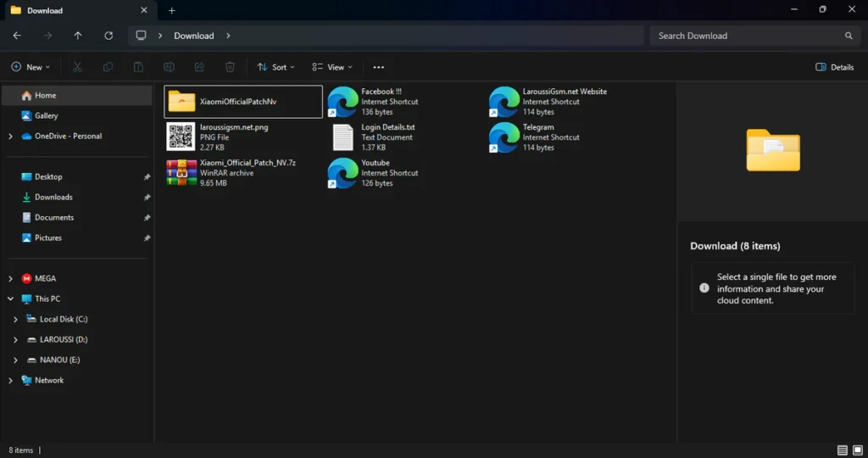868x458 pixels.
Task: Refresh the current folder view
Action: coord(108,36)
